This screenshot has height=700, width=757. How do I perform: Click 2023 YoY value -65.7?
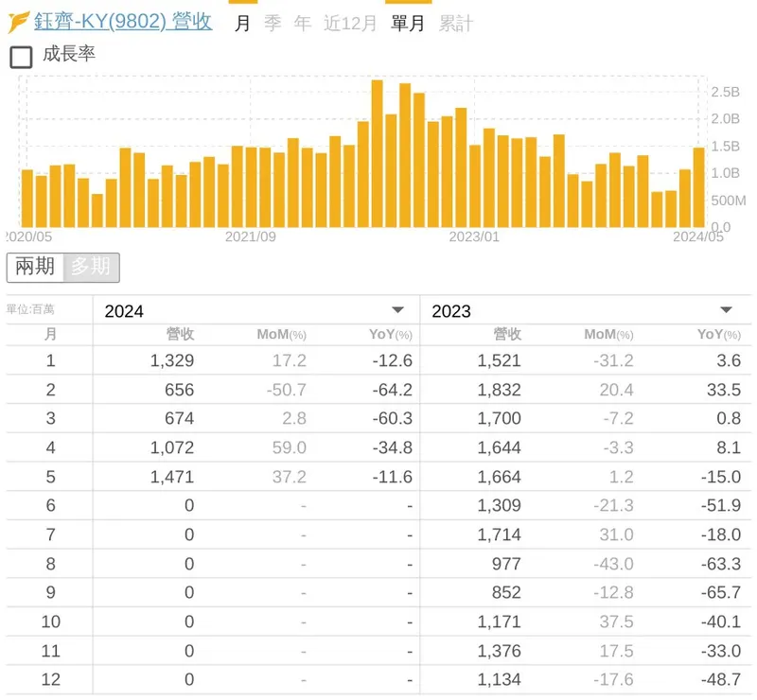(721, 593)
